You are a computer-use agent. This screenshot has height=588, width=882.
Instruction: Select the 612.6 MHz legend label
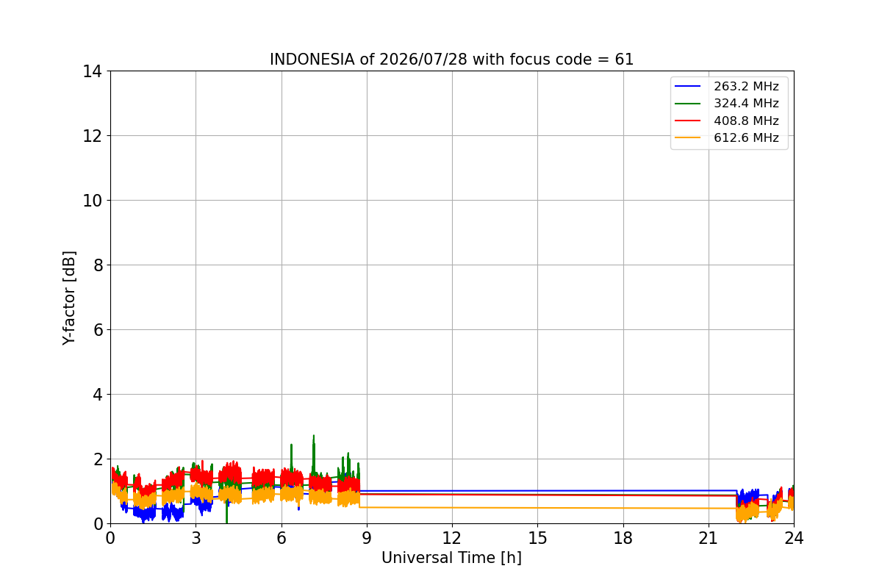pos(746,138)
